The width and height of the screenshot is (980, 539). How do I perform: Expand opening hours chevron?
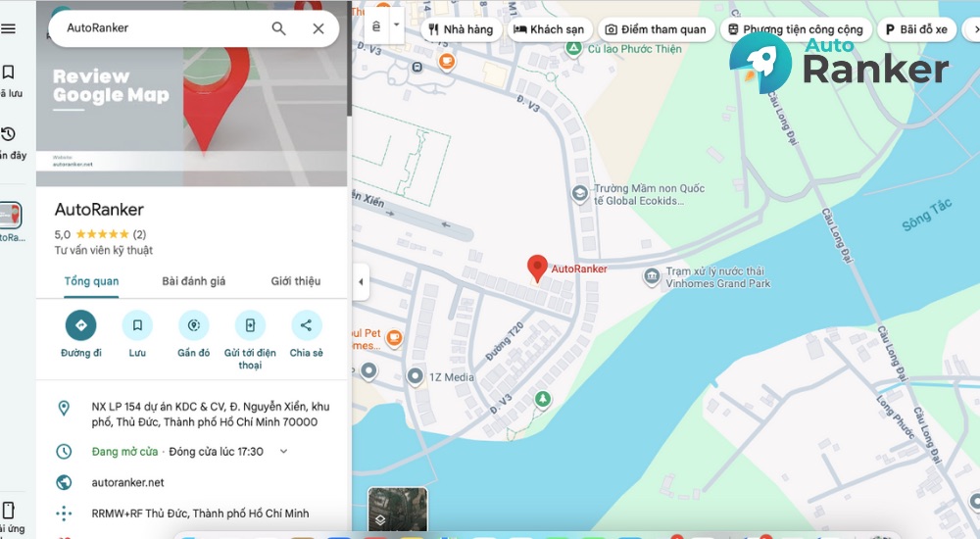(283, 452)
